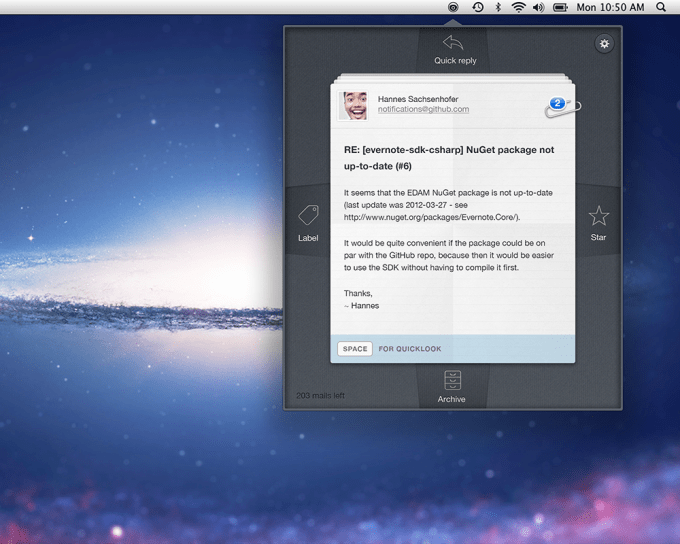680x544 pixels.
Task: Click the sender name Hannes Sachsenhofer
Action: pos(418,99)
